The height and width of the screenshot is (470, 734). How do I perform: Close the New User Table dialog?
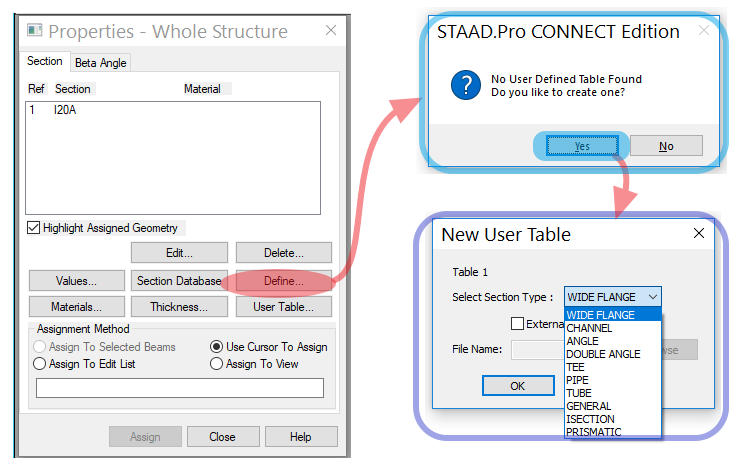(699, 233)
